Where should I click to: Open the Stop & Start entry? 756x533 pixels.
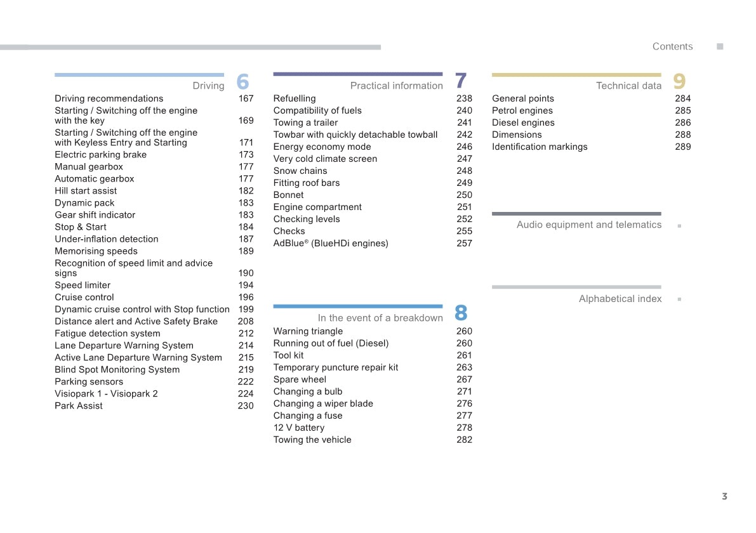[81, 227]
